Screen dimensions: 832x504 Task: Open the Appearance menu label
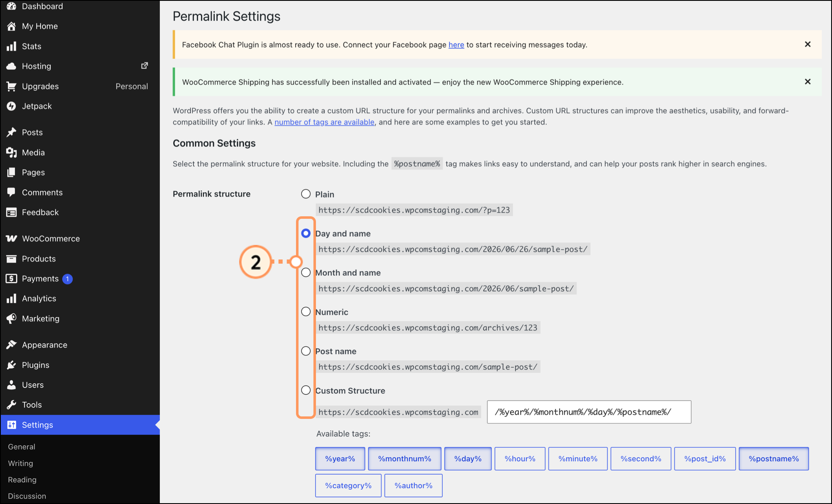(44, 345)
